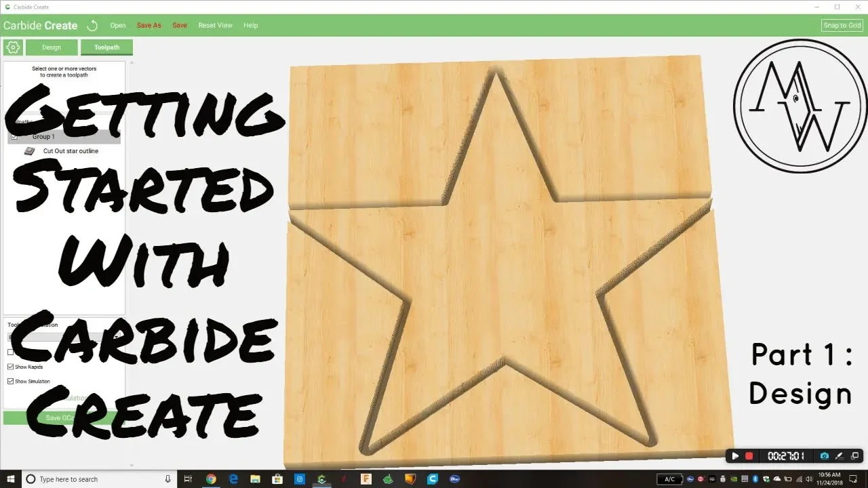Image resolution: width=868 pixels, height=488 pixels.
Task: Take a screenshot with the camera icon
Action: (x=825, y=456)
